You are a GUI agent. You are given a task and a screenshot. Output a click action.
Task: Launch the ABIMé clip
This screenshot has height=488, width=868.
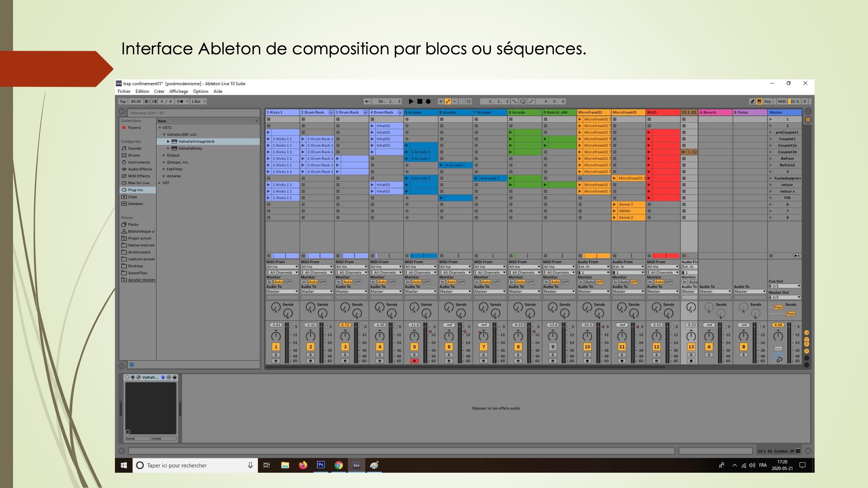pyautogui.click(x=615, y=211)
